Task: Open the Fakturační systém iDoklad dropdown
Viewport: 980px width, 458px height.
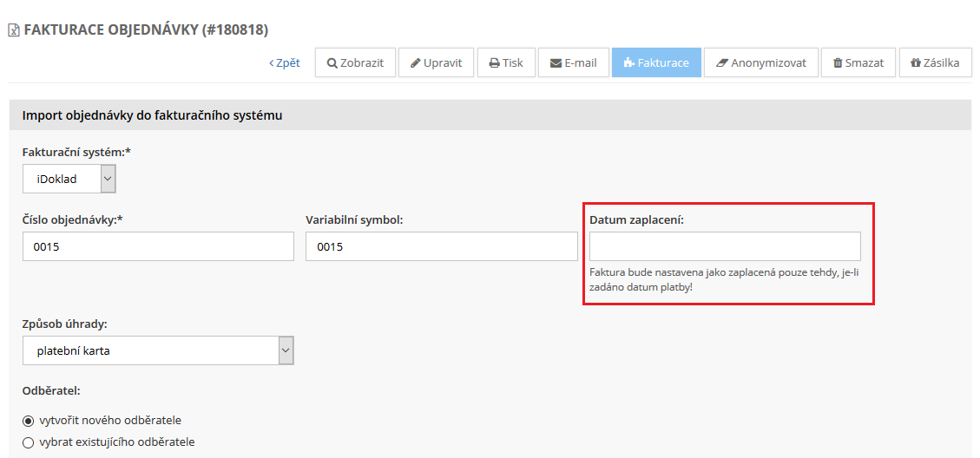Action: 69,179
